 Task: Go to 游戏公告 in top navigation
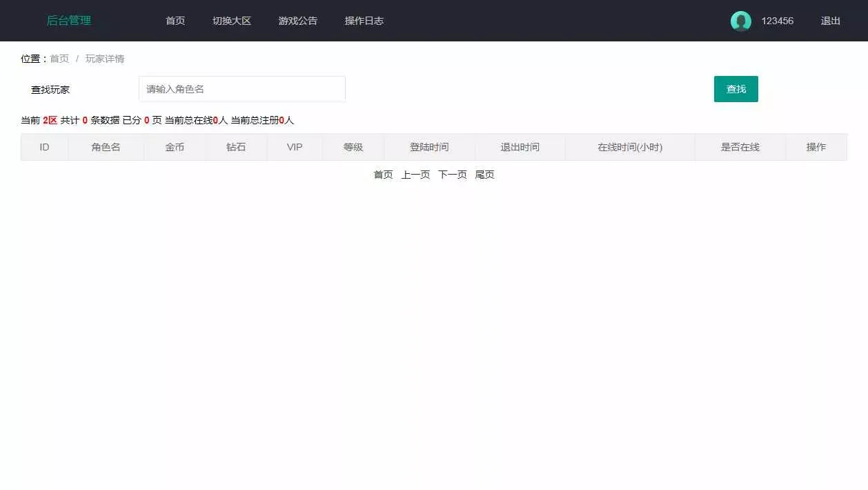298,21
